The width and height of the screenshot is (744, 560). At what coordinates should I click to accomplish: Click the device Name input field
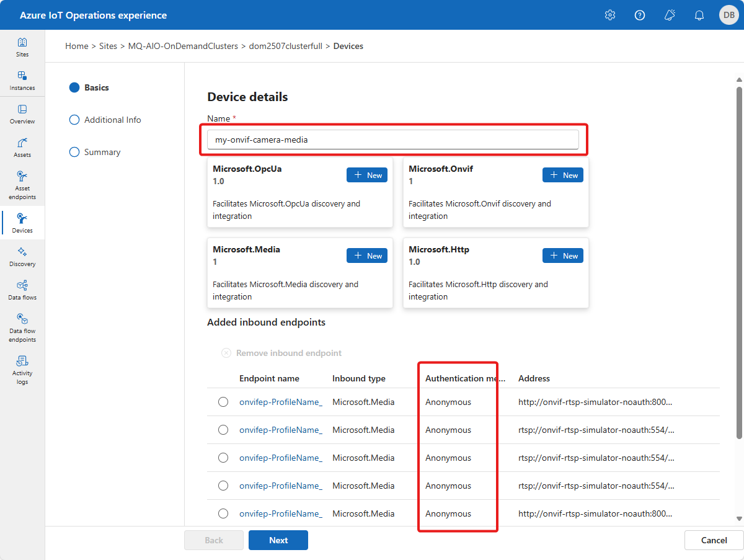pos(393,140)
